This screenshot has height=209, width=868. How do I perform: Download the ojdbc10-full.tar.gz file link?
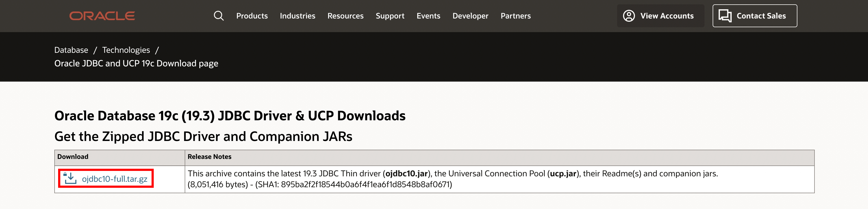point(115,179)
